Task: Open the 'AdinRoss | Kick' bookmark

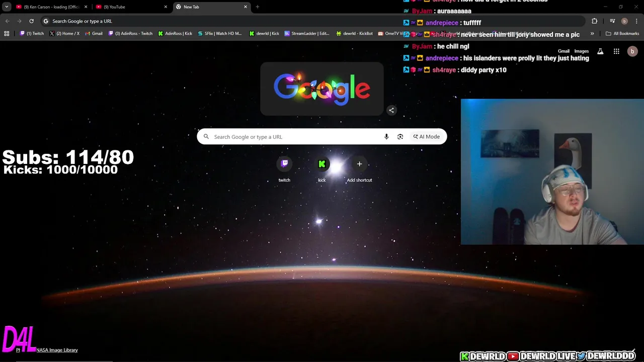Action: tap(175, 34)
